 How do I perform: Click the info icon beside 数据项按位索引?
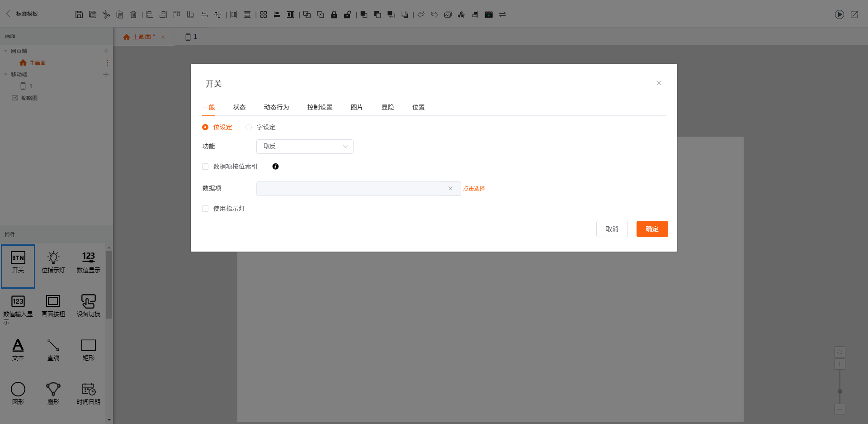click(275, 167)
